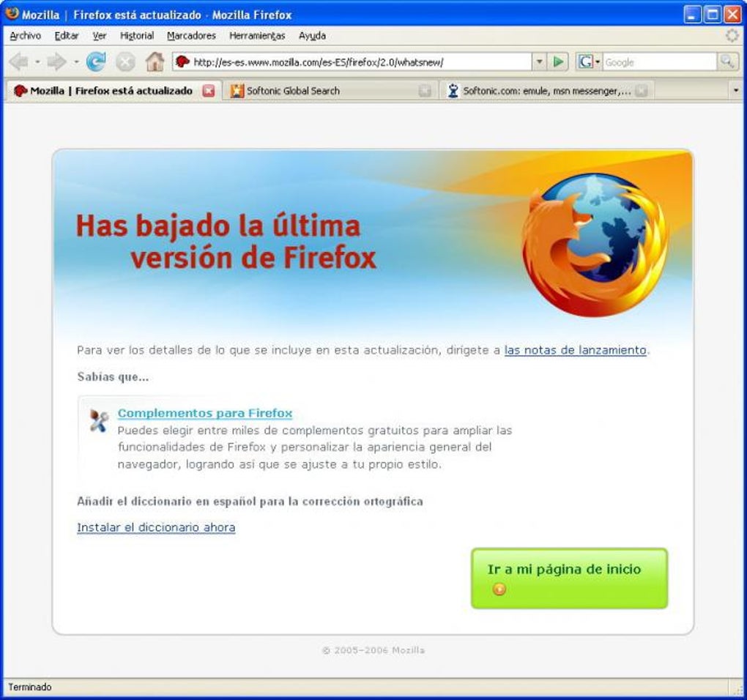Image resolution: width=747 pixels, height=700 pixels.
Task: Choose search engine via Google dropdown
Action: [589, 62]
